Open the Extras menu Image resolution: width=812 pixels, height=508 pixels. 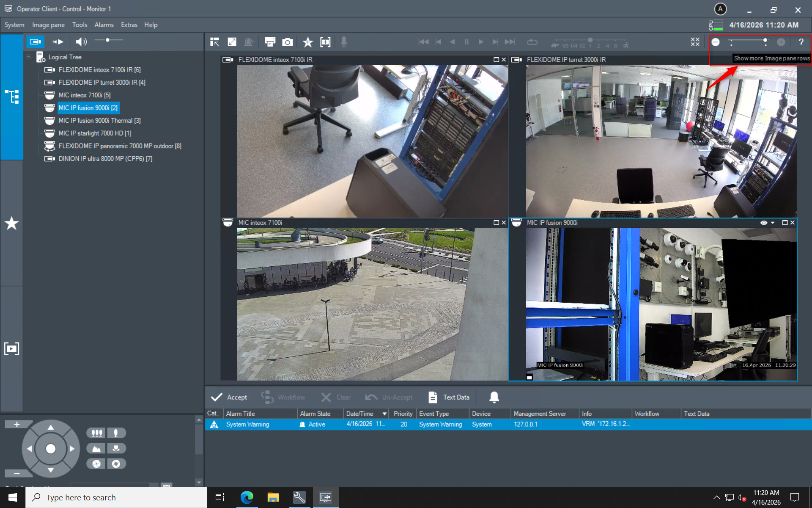129,25
